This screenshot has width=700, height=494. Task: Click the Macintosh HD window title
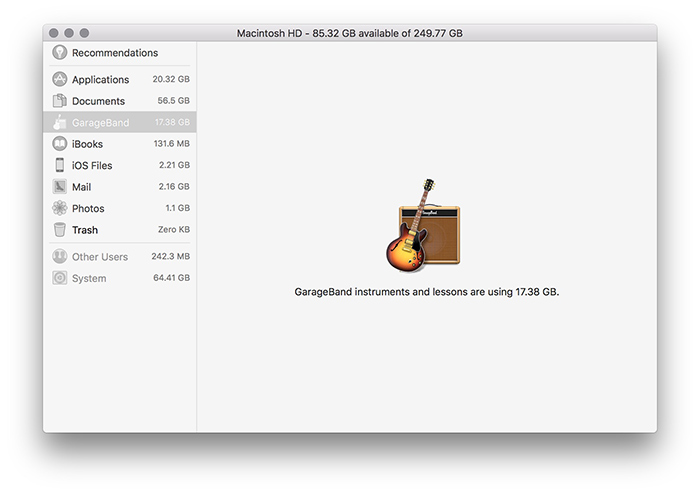pyautogui.click(x=350, y=33)
